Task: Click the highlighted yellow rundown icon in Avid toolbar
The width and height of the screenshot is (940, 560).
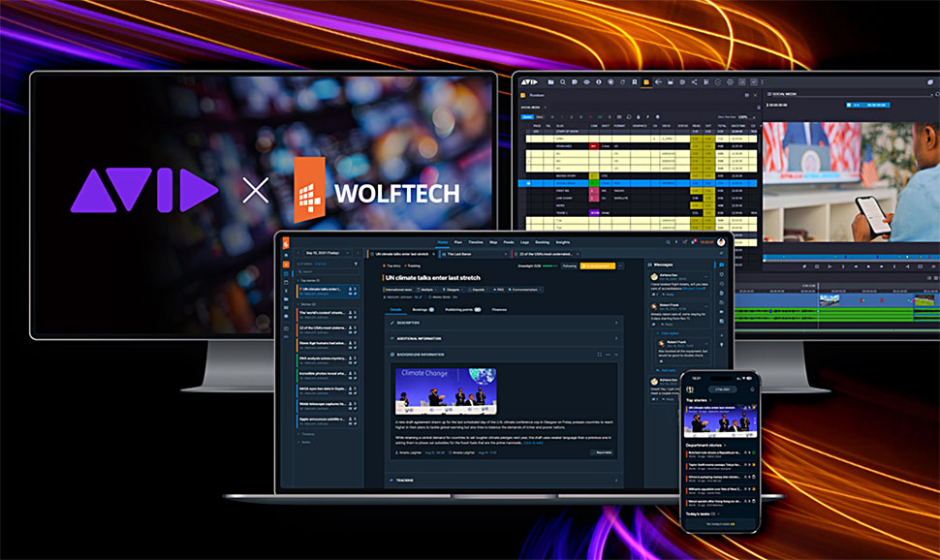Action: tap(646, 82)
